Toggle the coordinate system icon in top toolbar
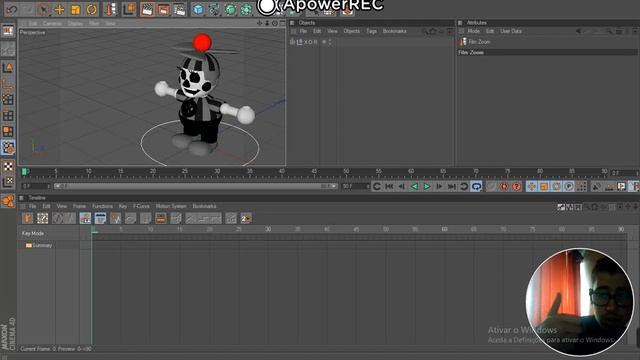This screenshot has width=640, height=360. 129,9
